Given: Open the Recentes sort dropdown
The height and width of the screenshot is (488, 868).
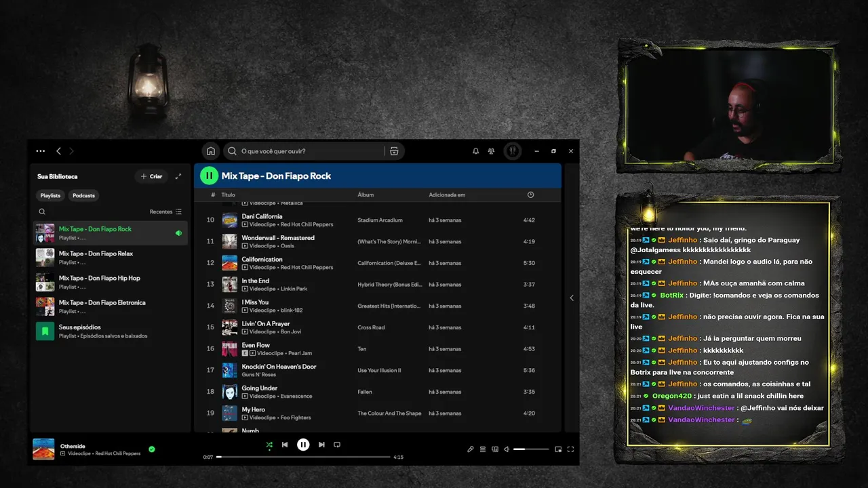Looking at the screenshot, I should point(165,211).
